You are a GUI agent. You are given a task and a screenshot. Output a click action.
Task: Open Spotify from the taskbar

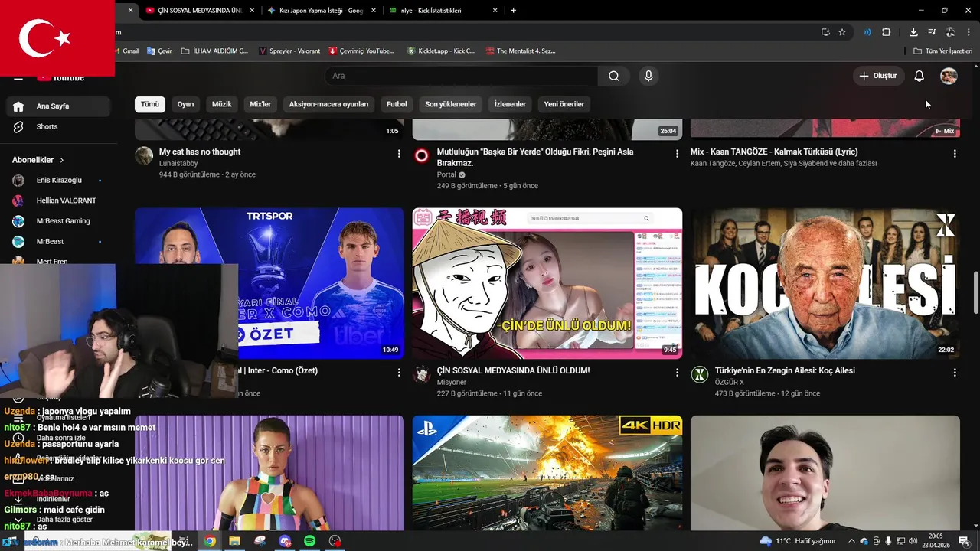310,541
